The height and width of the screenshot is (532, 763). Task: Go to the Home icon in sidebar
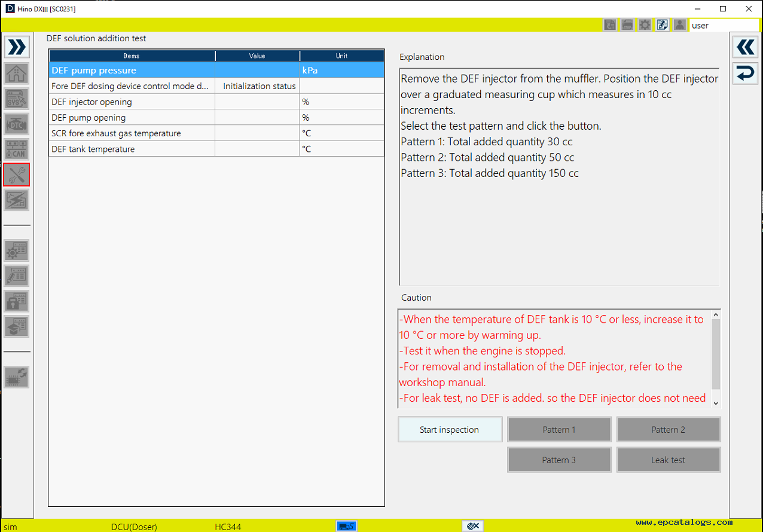17,74
